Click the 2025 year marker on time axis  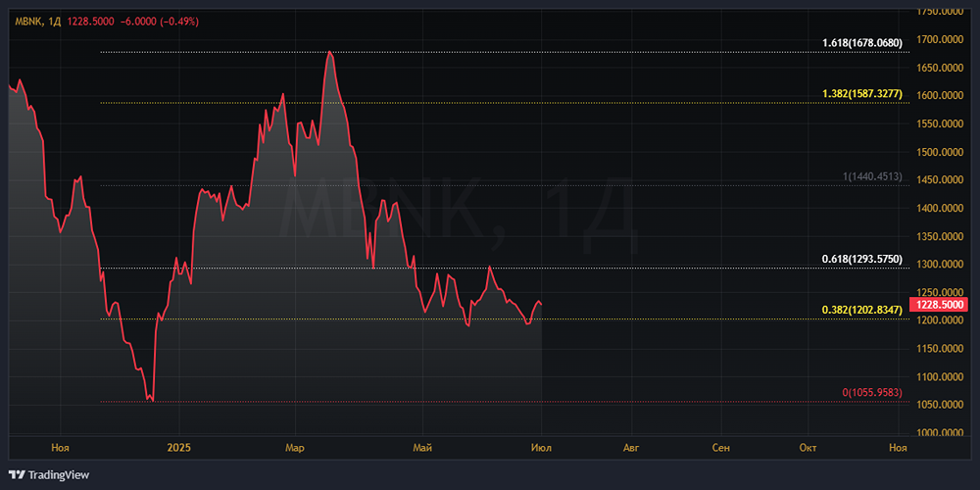pyautogui.click(x=178, y=448)
